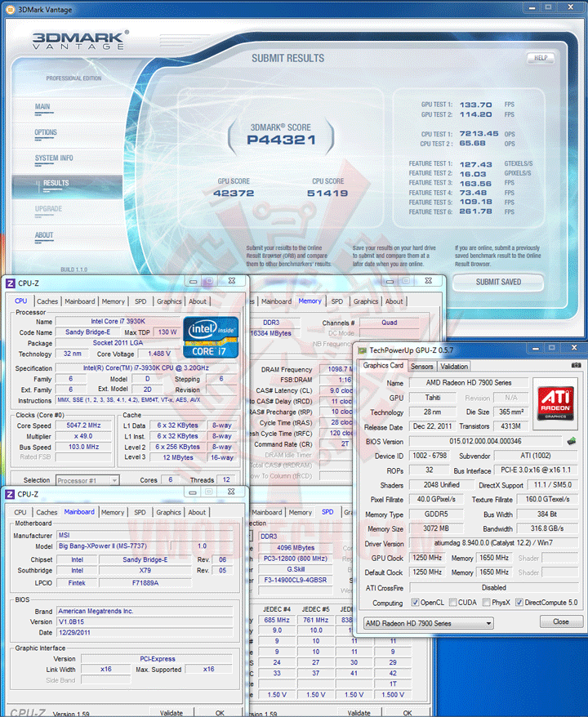This screenshot has width=588, height=717.
Task: Click the BIOS version V1.0B15 field
Action: 145,622
